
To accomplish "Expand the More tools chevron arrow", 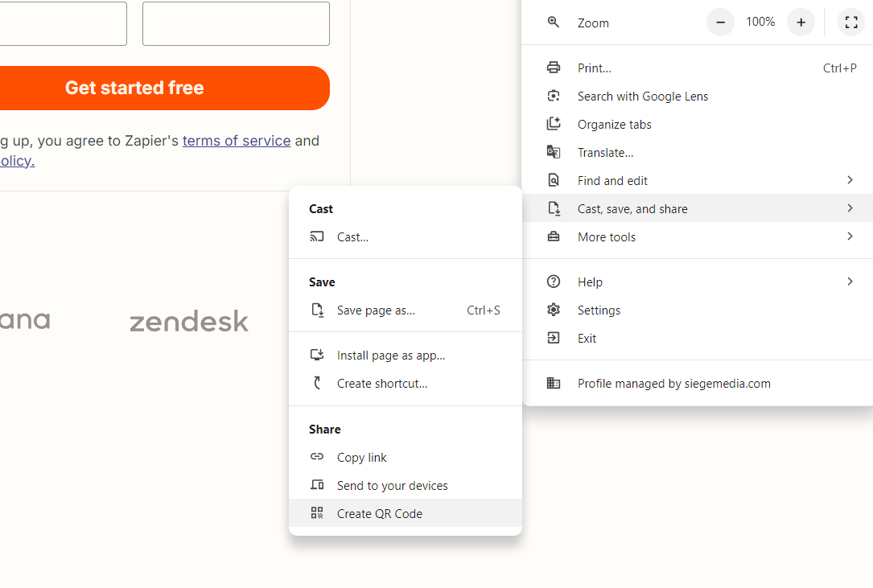I will tap(850, 236).
